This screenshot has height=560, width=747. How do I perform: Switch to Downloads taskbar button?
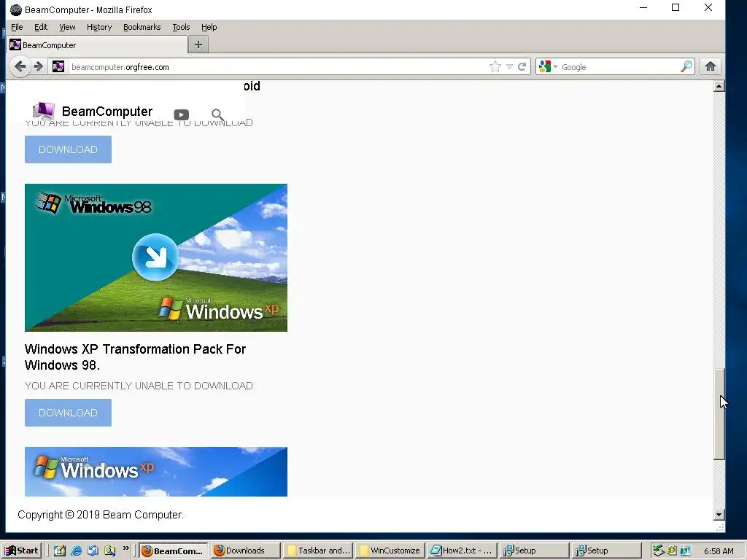(245, 551)
